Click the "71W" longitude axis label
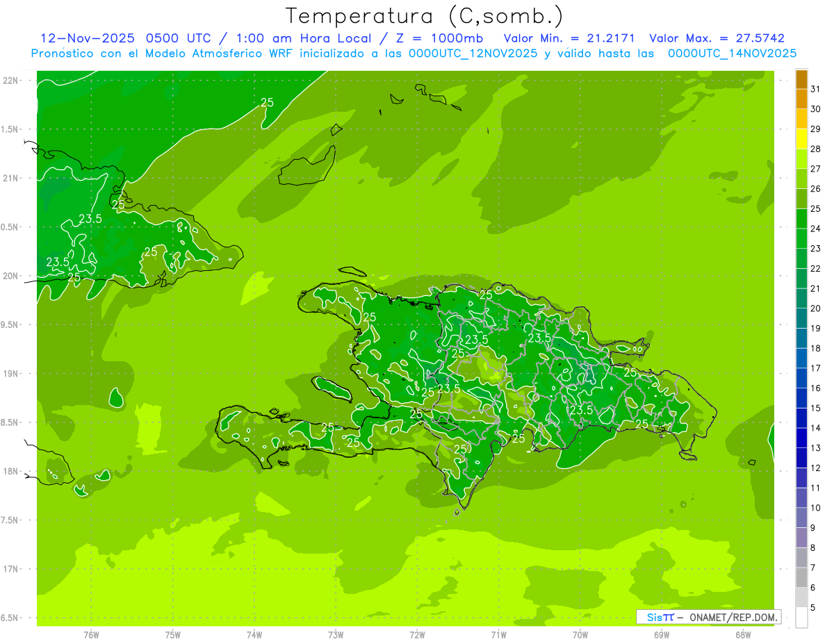The image size is (834, 644). coord(498,635)
